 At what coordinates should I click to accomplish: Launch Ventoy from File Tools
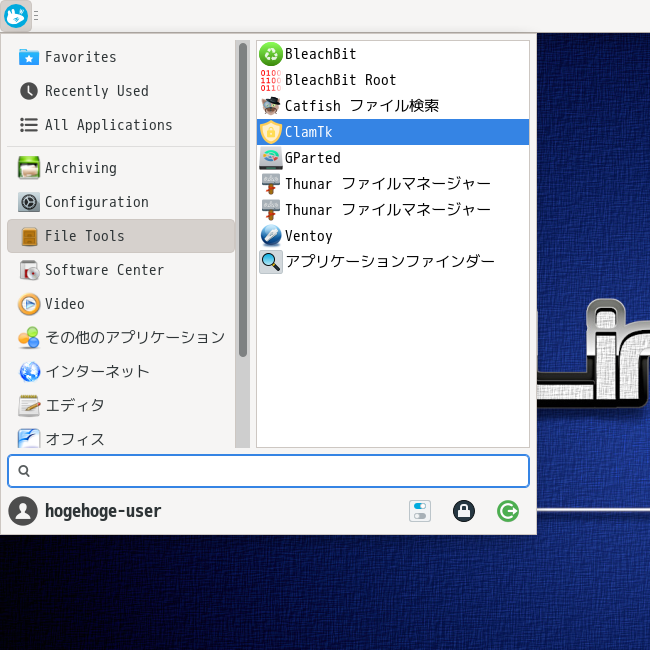click(393, 236)
